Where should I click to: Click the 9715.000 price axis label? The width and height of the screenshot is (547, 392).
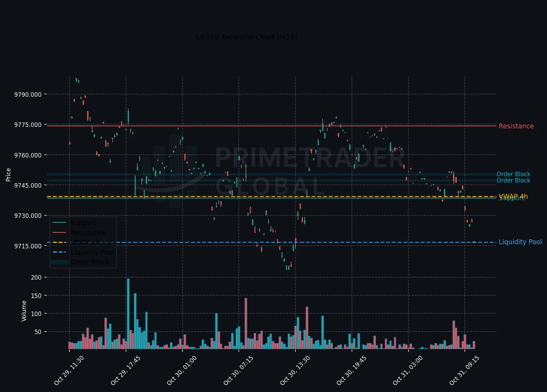28,246
